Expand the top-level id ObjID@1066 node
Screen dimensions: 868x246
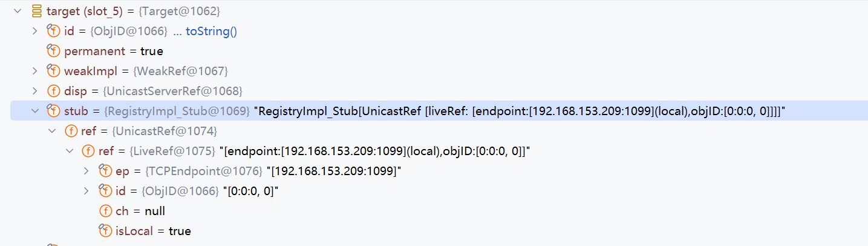click(35, 31)
